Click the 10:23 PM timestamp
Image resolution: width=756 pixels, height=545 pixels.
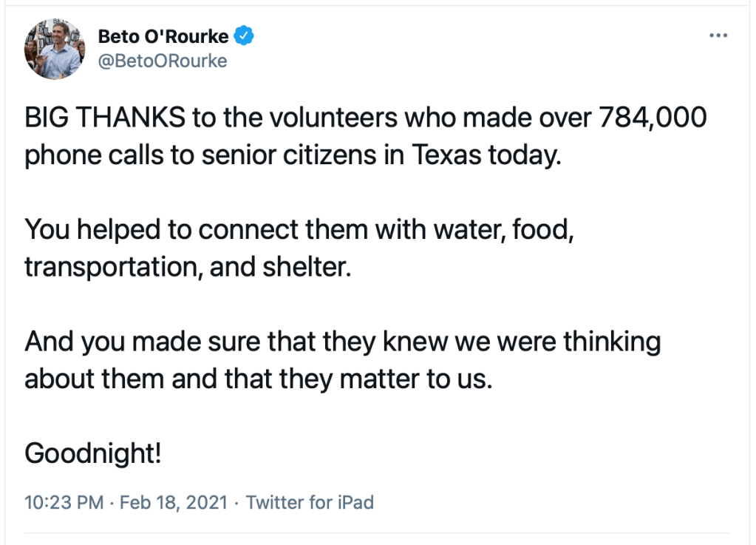click(x=64, y=503)
